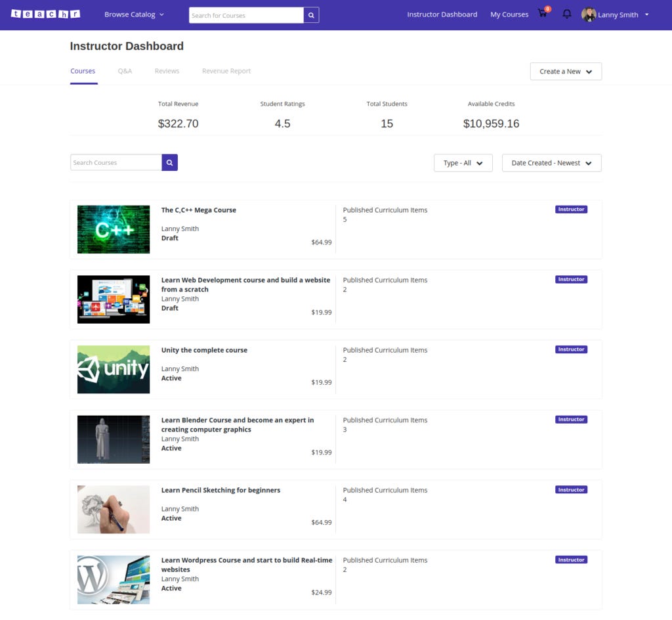Switch to the Revenue Report tab
This screenshot has height=620, width=672.
point(226,71)
